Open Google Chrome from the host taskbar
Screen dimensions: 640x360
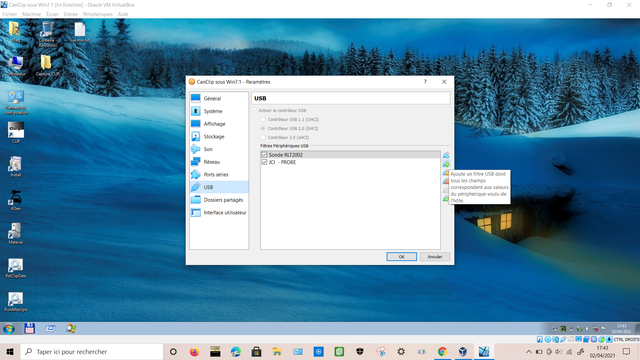tap(442, 351)
